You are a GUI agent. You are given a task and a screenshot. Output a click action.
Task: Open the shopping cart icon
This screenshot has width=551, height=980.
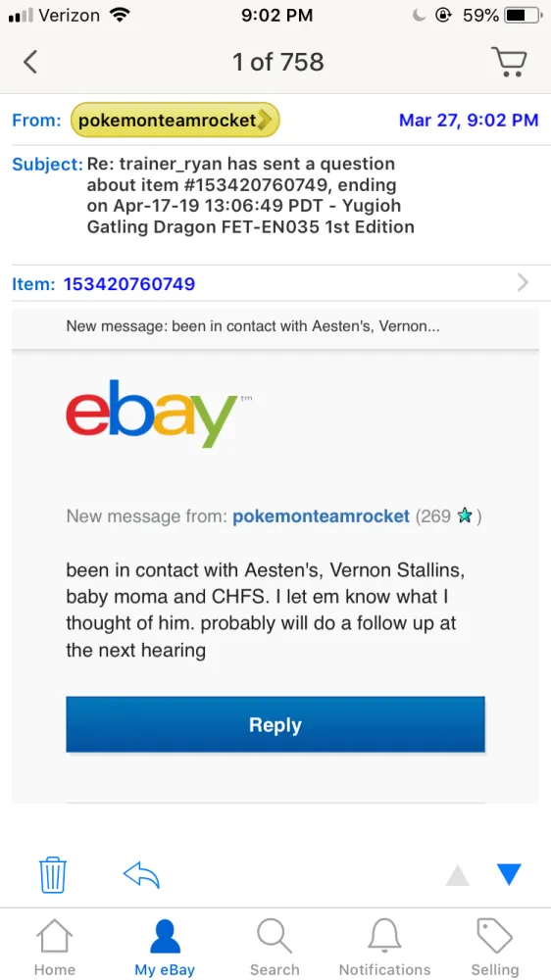[510, 62]
